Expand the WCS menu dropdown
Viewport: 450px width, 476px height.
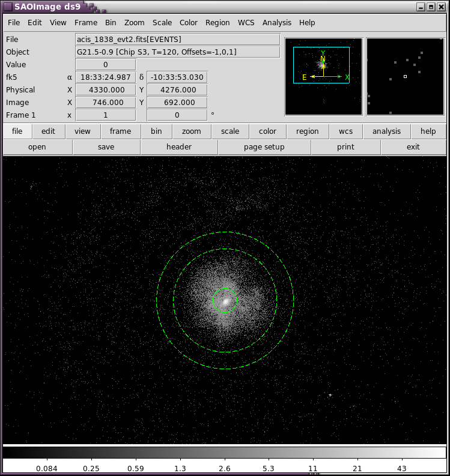click(246, 23)
